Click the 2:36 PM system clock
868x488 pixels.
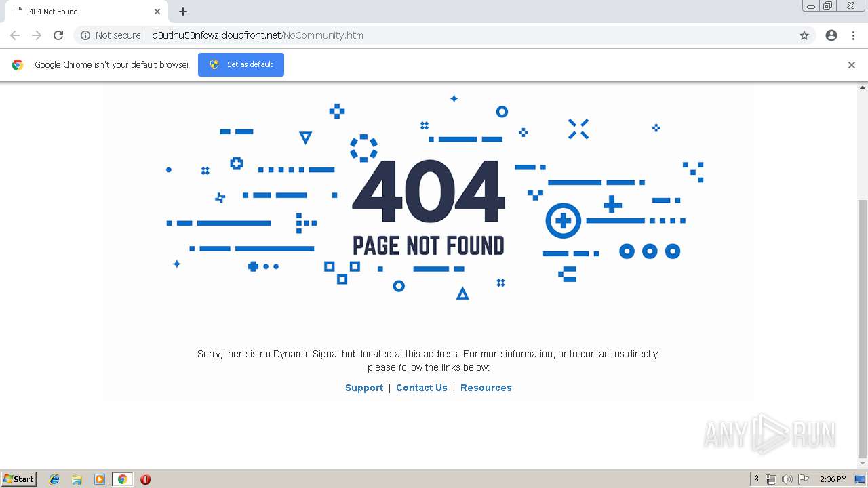coord(833,479)
